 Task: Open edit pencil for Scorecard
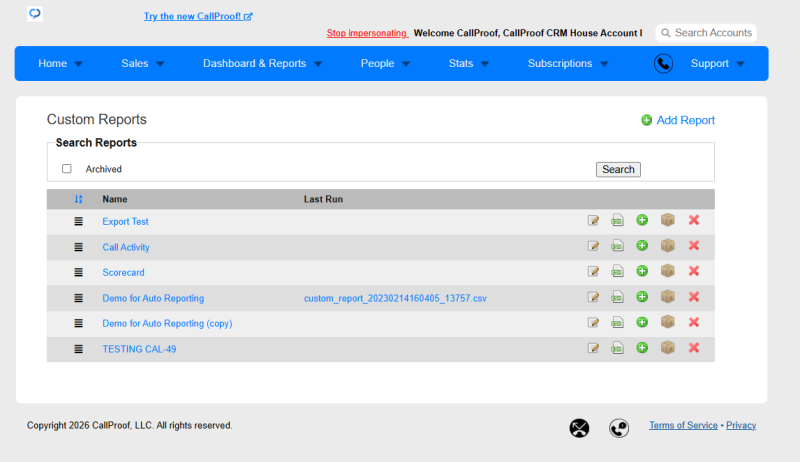pos(593,271)
